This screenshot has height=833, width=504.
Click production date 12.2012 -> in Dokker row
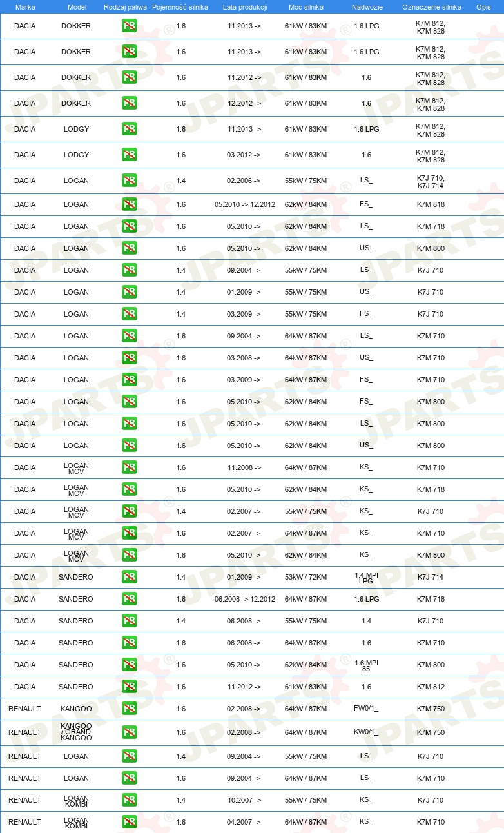pos(244,103)
